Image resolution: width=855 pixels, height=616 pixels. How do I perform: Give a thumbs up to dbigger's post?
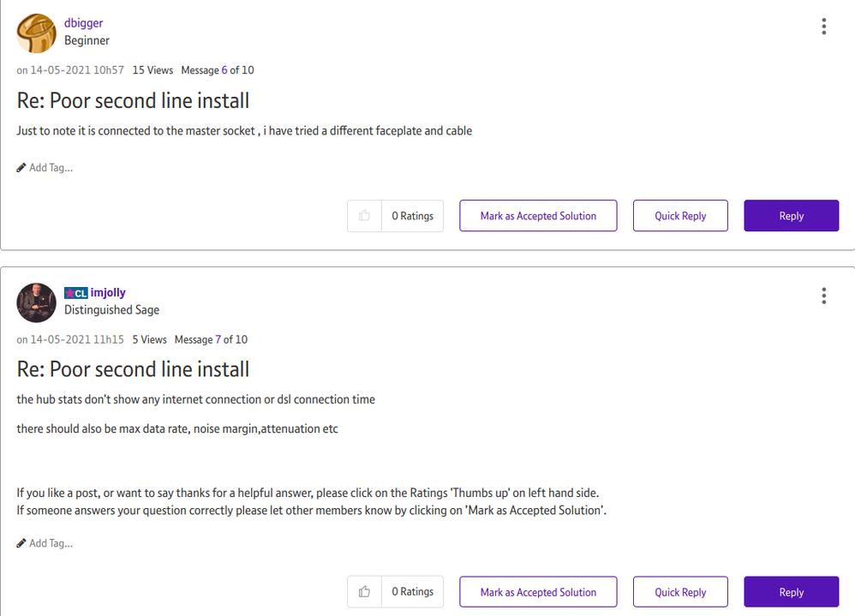[364, 215]
